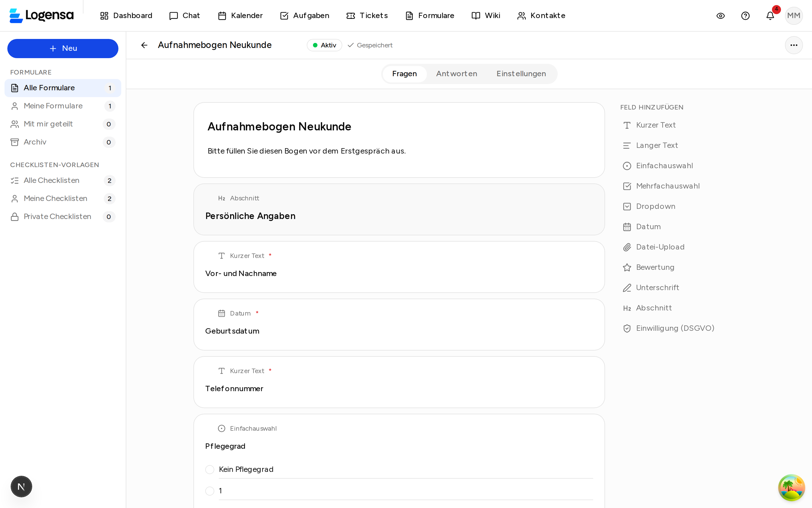Screen dimensions: 812x508
Task: Click the Einfachauswahl icon on Pflegegrad card
Action: (x=221, y=428)
